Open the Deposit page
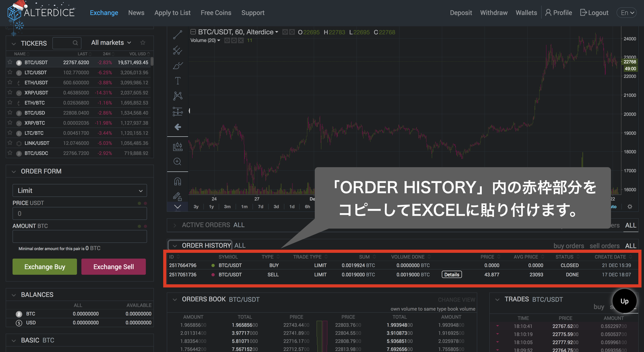 (x=461, y=13)
